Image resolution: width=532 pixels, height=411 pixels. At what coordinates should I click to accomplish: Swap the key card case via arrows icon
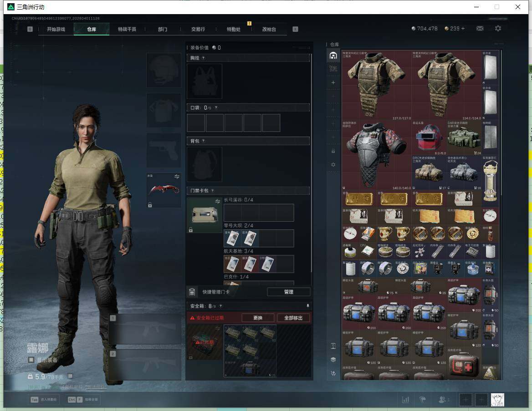[x=217, y=202]
